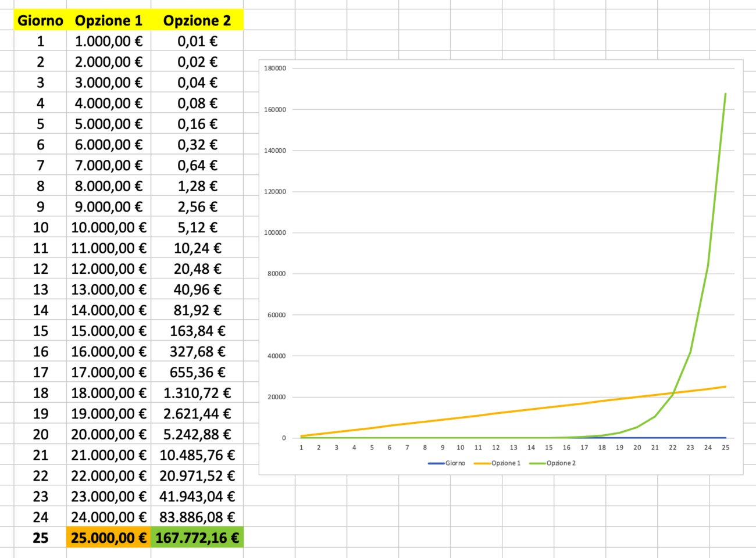Select the Opzione 2 header cell
756x558 pixels.
click(x=197, y=20)
